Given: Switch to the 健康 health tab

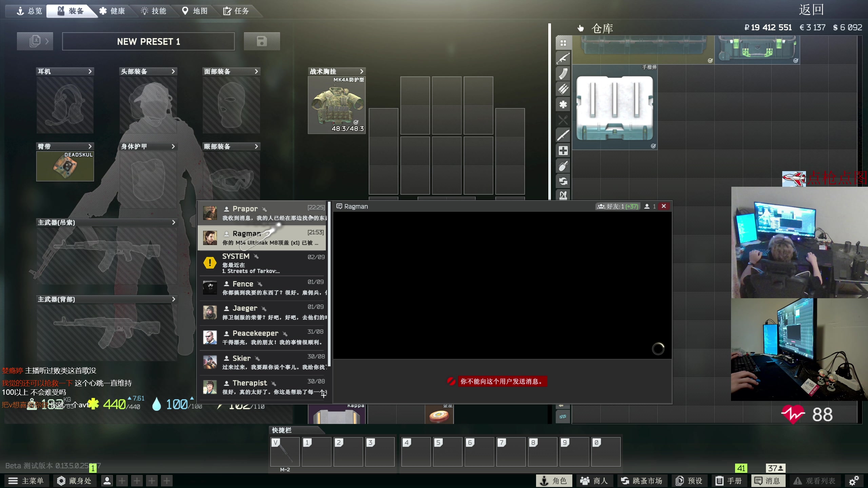Looking at the screenshot, I should (x=112, y=11).
